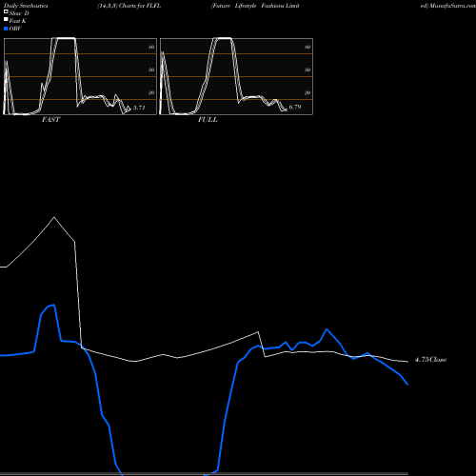Click the blue OBV legend swatch

coord(6,29)
